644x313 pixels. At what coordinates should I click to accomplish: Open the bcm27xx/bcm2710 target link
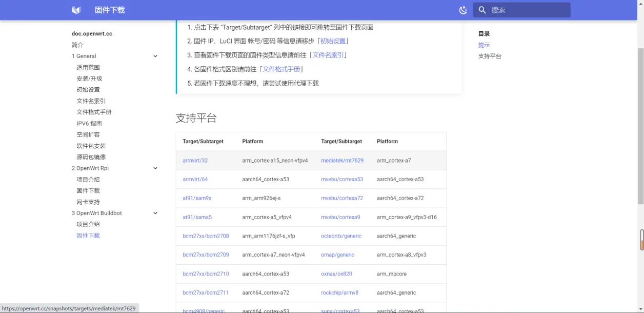click(x=206, y=274)
